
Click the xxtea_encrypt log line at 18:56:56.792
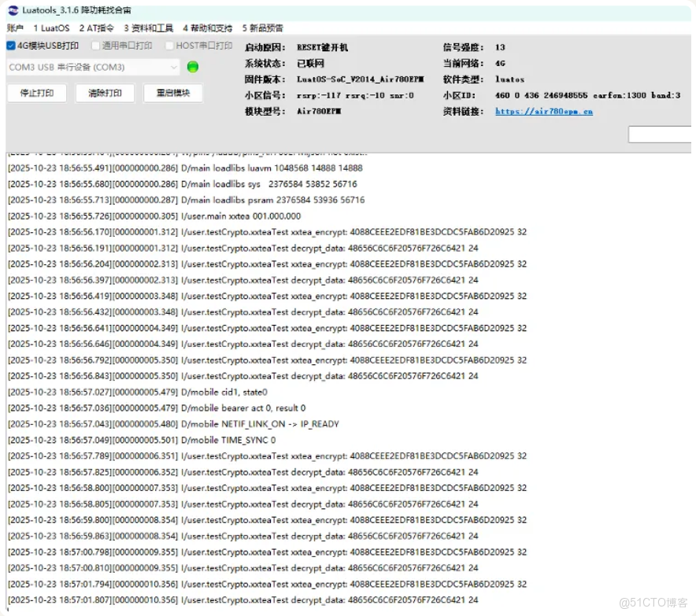(267, 360)
